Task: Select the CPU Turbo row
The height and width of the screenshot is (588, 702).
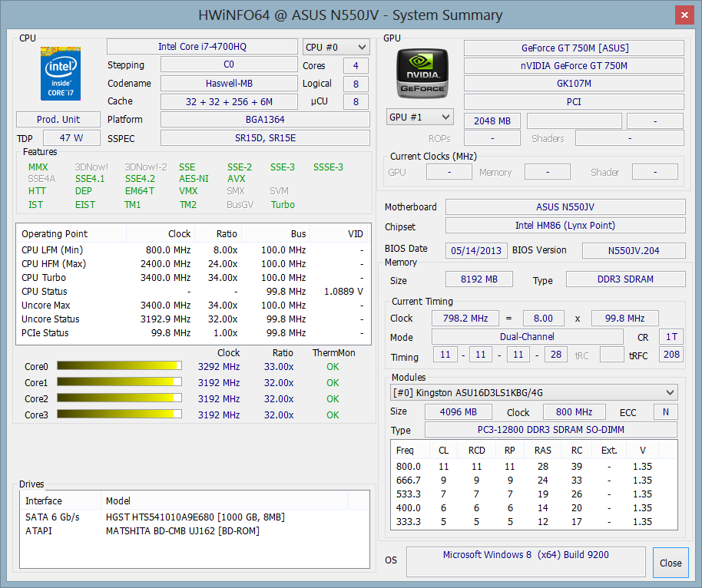Action: coord(193,277)
